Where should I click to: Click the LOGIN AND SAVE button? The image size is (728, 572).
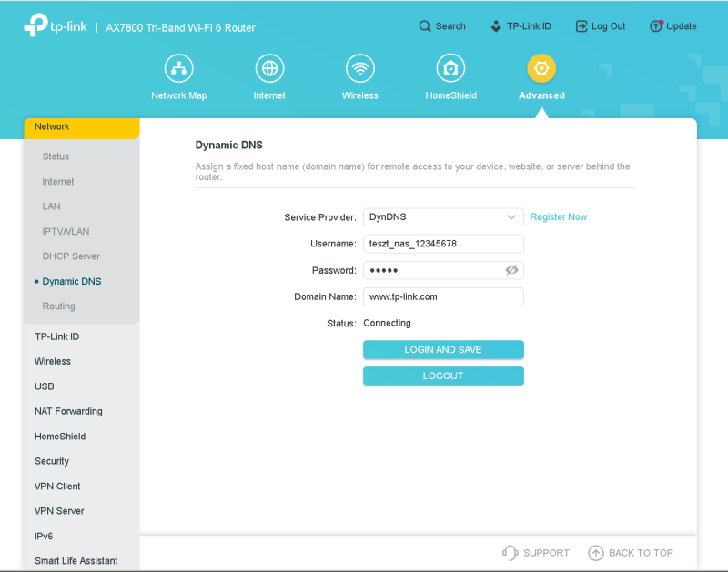coord(443,350)
